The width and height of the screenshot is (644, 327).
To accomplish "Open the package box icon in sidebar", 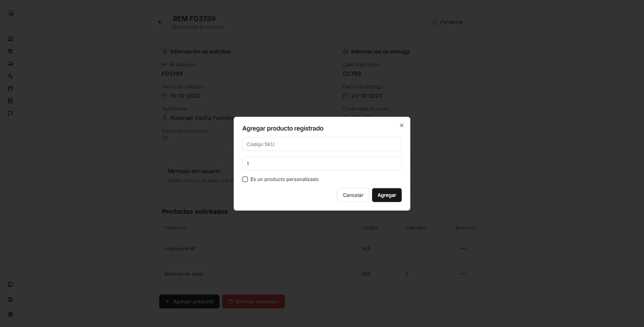I will [x=10, y=51].
